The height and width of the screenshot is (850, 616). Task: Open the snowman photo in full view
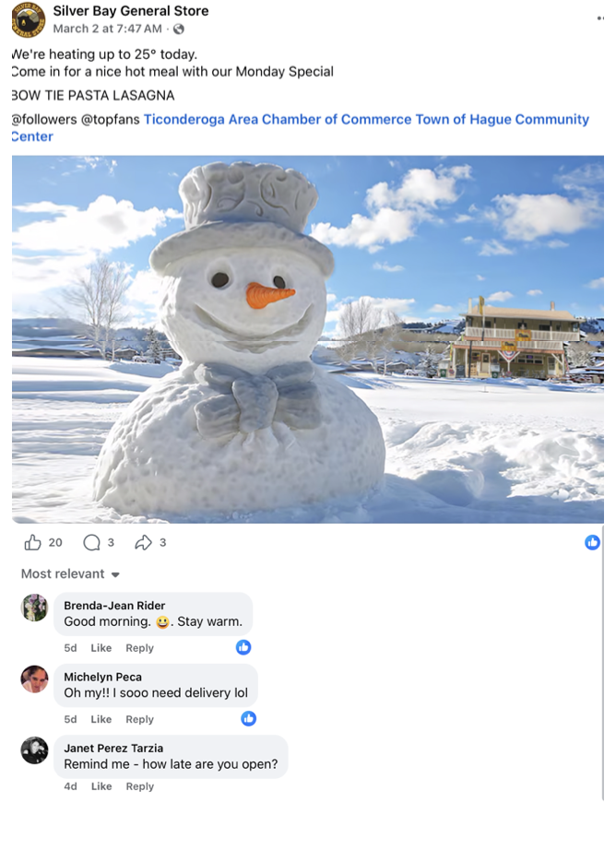tap(307, 339)
